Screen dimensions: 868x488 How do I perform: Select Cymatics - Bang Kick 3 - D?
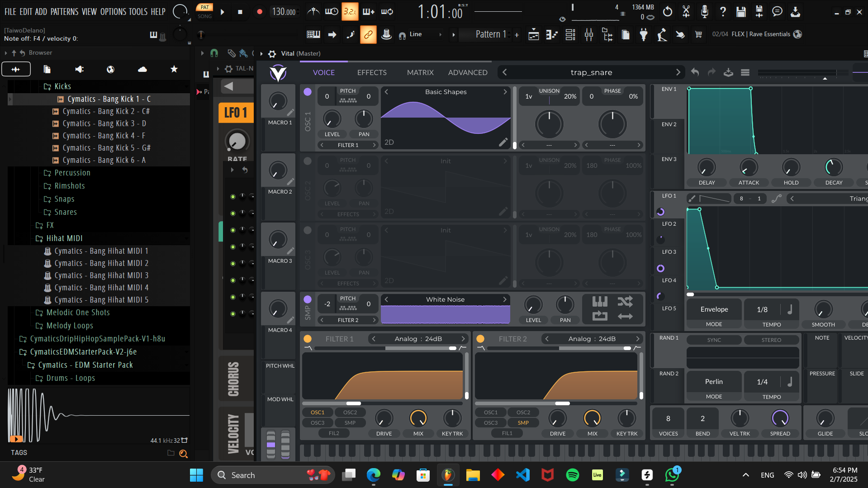pyautogui.click(x=104, y=123)
